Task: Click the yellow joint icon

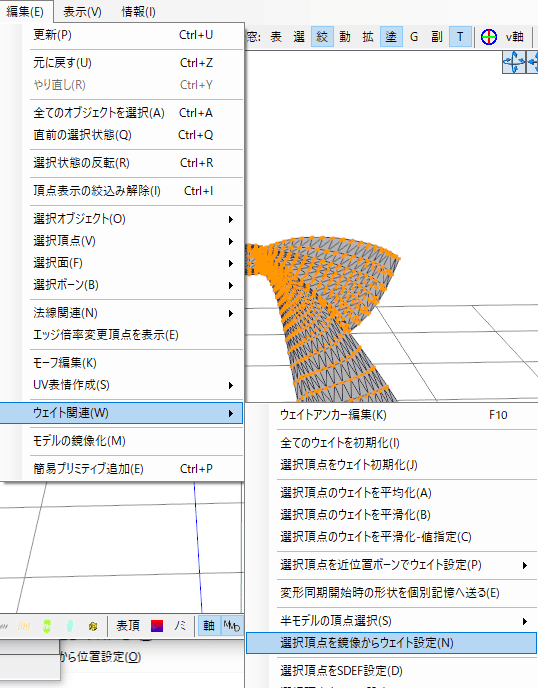Action: click(93, 626)
